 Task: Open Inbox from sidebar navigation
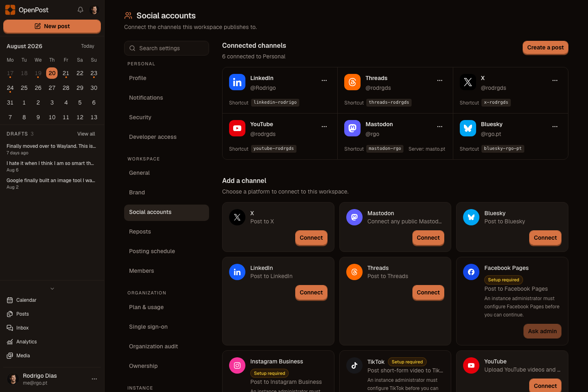click(x=52, y=328)
